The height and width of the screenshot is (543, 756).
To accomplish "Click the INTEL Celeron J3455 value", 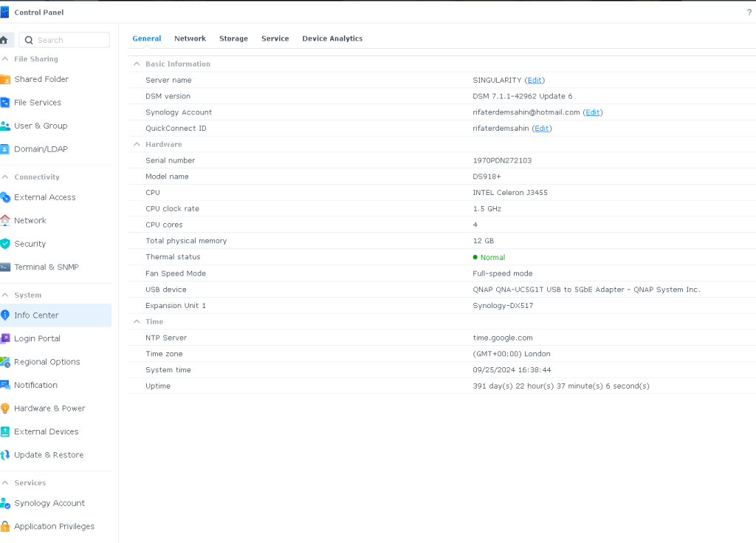I will [x=510, y=193].
